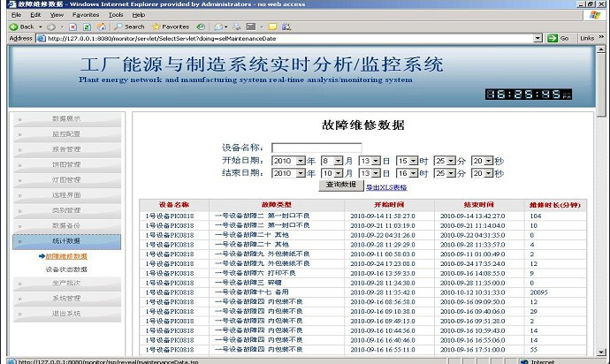Open the start date hour dropdown

pyautogui.click(x=413, y=161)
